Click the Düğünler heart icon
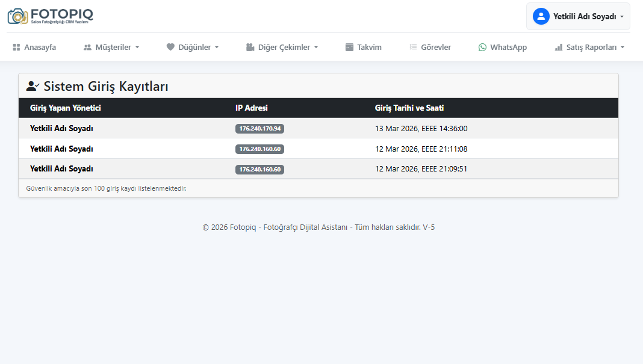 [170, 47]
